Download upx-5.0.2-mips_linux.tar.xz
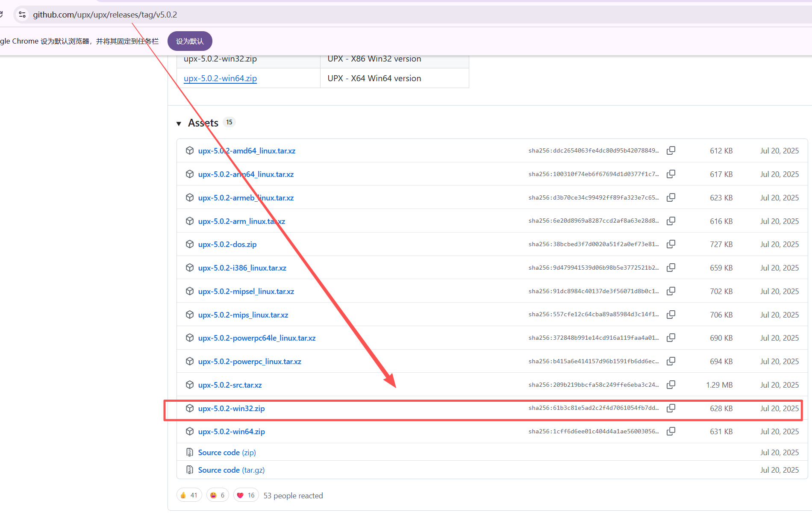This screenshot has width=812, height=515. click(x=243, y=315)
